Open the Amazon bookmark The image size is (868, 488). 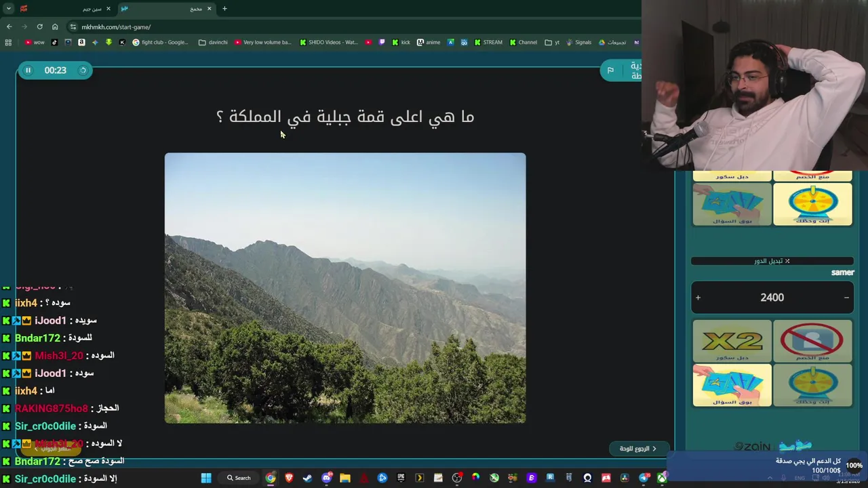coord(81,42)
